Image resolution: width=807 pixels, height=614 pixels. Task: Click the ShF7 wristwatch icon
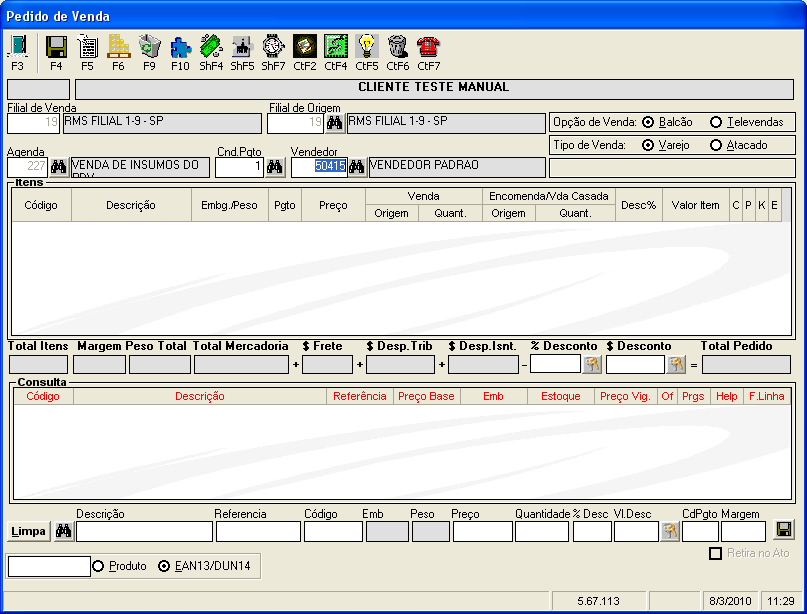pos(273,47)
